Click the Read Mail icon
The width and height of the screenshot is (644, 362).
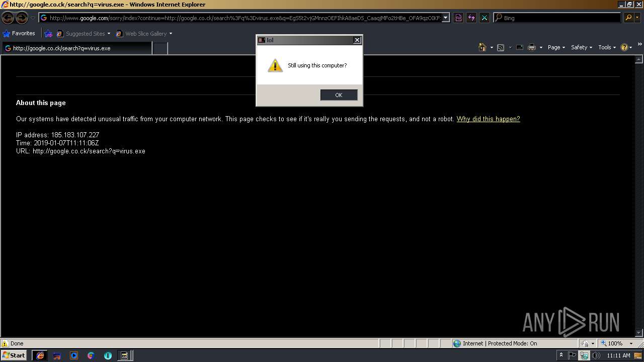point(520,47)
